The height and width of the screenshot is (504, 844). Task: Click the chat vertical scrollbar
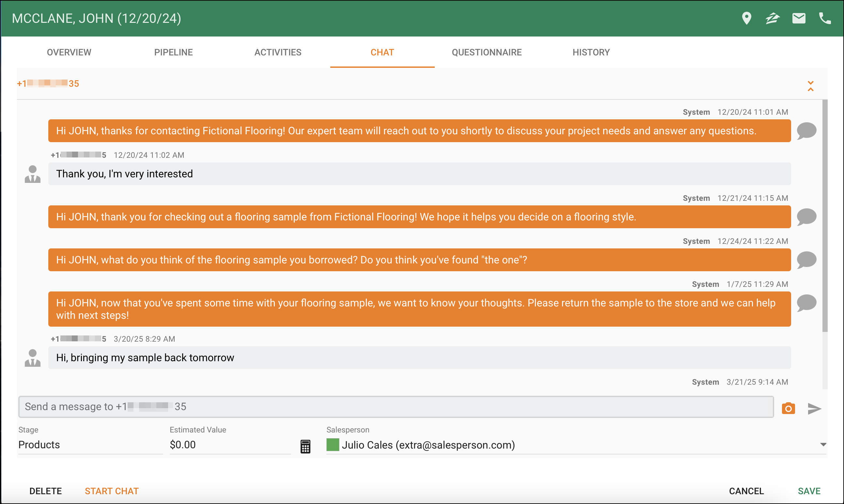pos(825,216)
